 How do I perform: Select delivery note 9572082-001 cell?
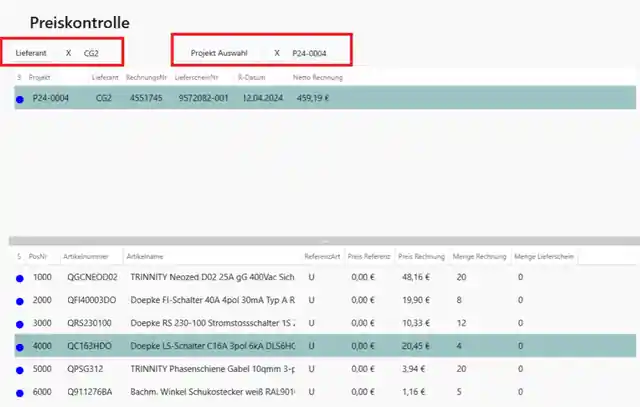tap(203, 98)
